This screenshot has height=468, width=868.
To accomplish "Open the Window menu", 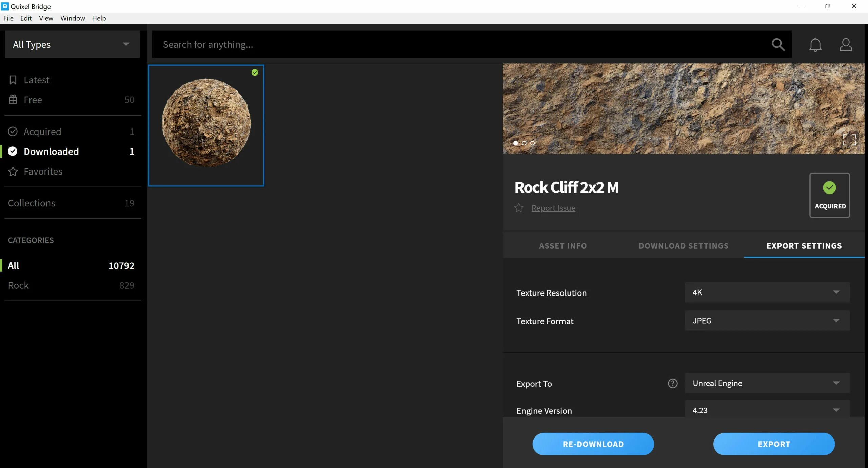I will (x=73, y=18).
